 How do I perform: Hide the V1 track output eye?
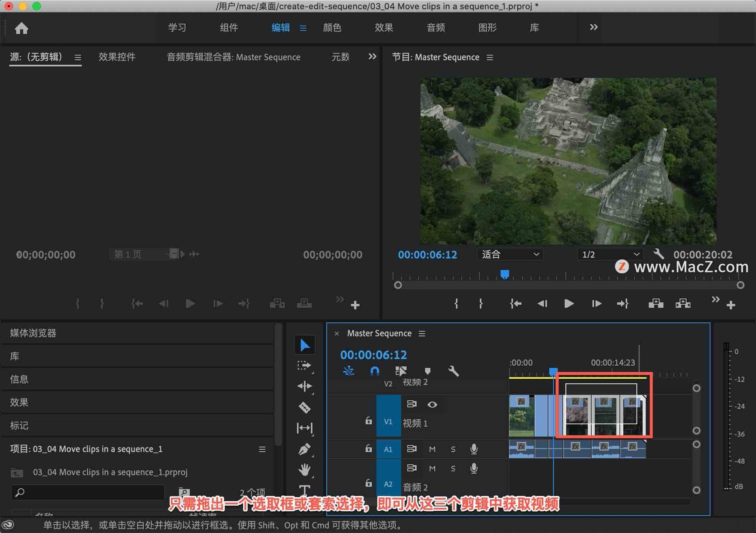tap(432, 404)
